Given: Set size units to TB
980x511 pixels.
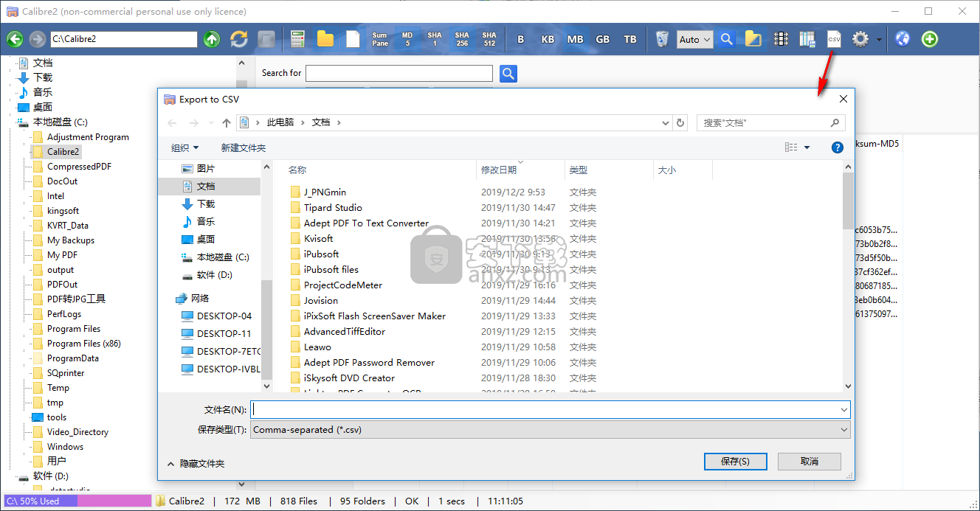Looking at the screenshot, I should 630,39.
